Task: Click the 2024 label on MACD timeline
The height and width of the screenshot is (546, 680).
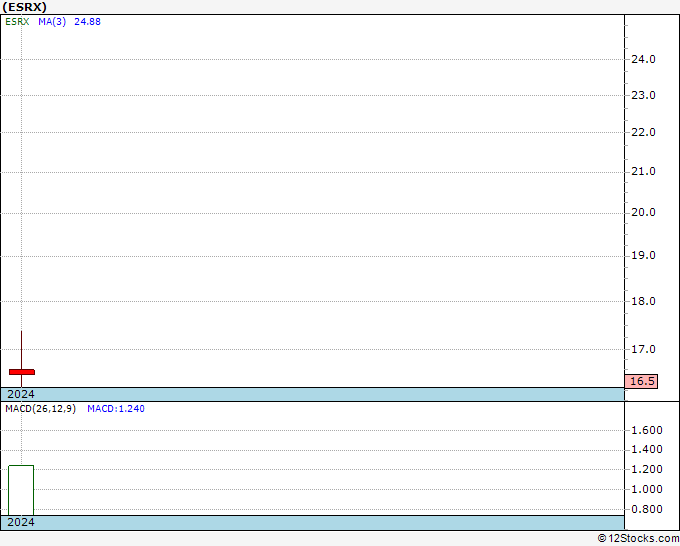Action: pyautogui.click(x=21, y=522)
